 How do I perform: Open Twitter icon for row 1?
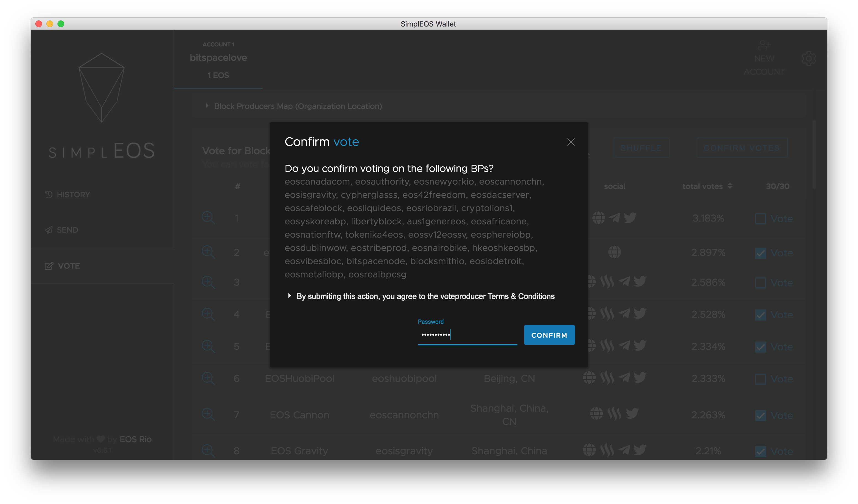tap(630, 218)
